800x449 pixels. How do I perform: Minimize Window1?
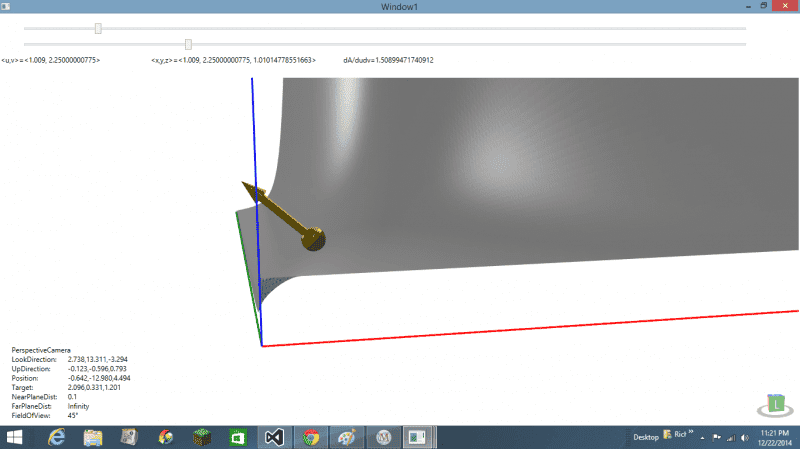[x=748, y=6]
